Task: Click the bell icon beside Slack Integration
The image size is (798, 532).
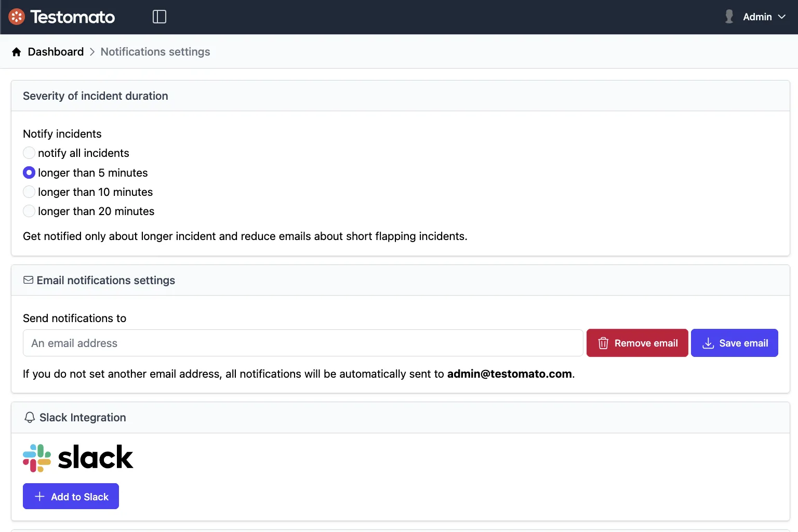Action: tap(29, 417)
